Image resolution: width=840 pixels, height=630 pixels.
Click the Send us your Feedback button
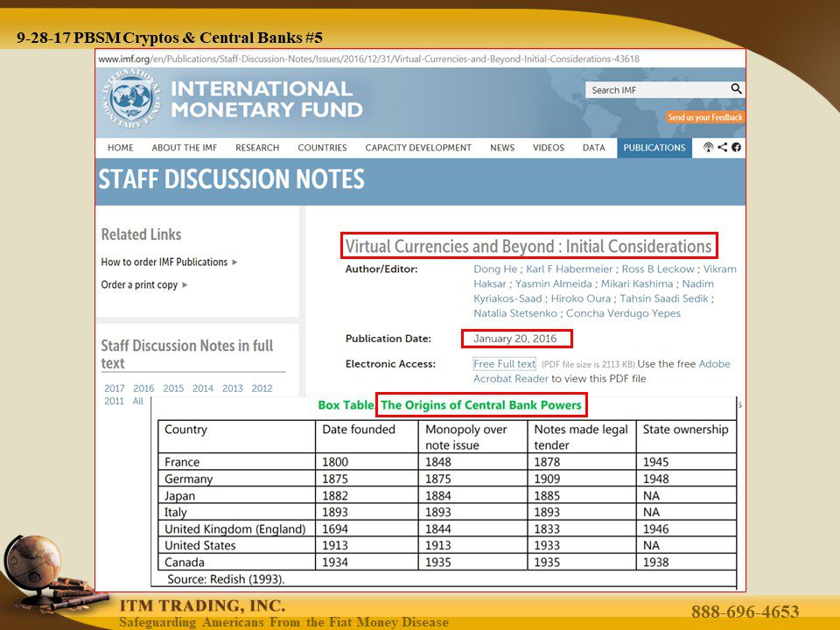[x=705, y=117]
